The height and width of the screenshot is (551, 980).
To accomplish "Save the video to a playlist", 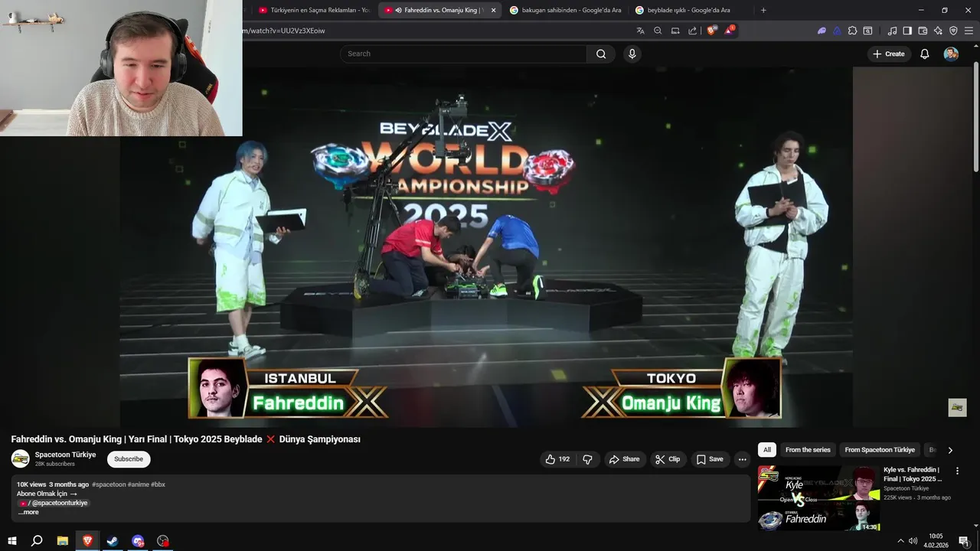I will (710, 459).
